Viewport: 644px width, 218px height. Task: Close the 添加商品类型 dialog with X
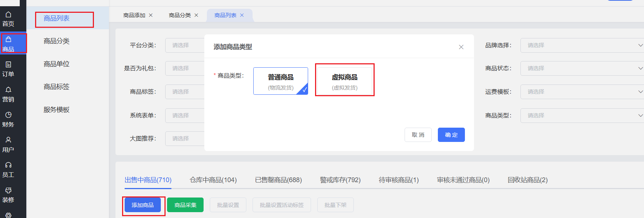tap(461, 47)
